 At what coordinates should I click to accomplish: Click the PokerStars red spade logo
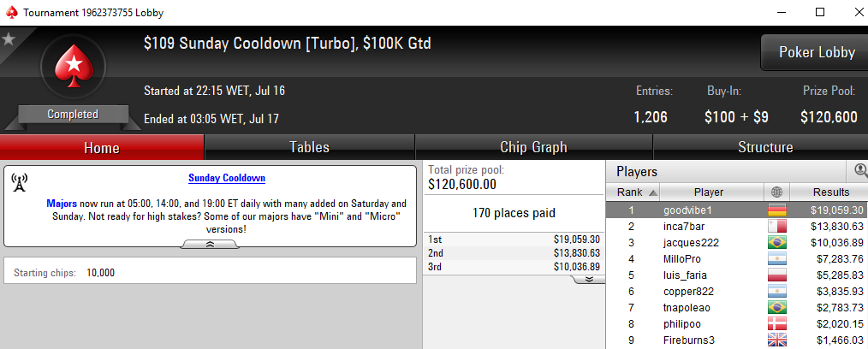[x=73, y=67]
